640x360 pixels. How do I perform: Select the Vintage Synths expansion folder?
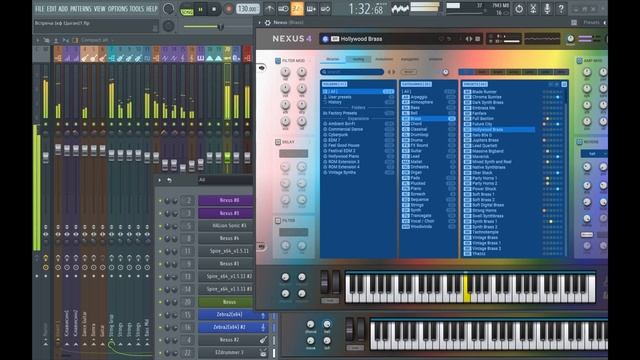tap(358, 172)
